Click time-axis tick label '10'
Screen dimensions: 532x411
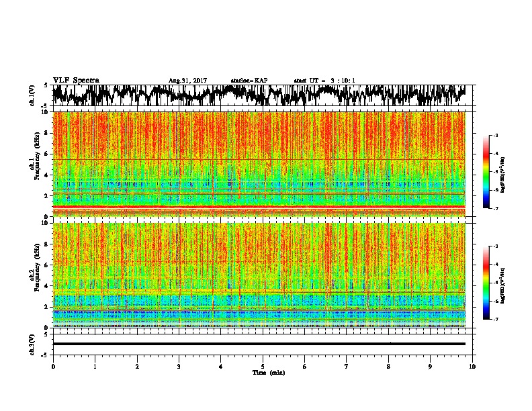[472, 367]
